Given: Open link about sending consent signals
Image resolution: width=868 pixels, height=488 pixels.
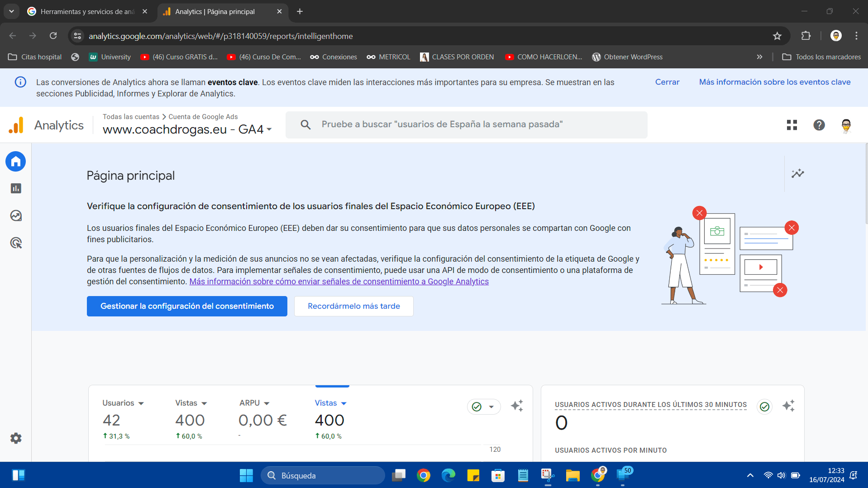Looking at the screenshot, I should click(339, 282).
